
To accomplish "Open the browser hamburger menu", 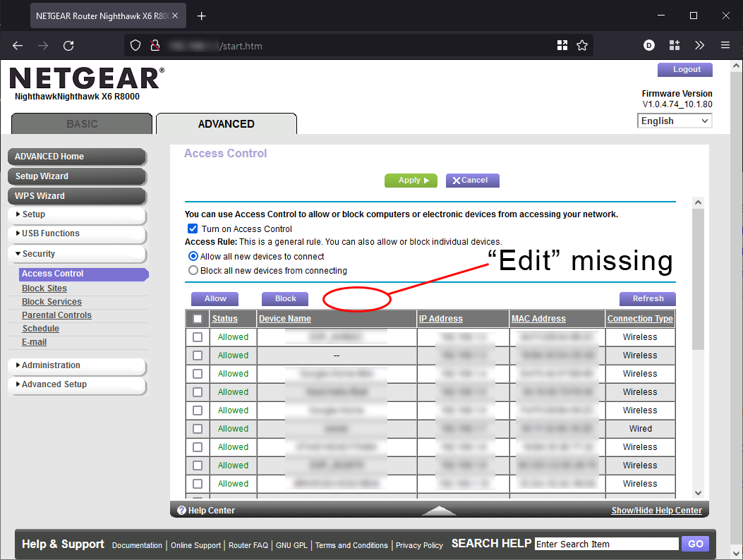I will pos(725,45).
